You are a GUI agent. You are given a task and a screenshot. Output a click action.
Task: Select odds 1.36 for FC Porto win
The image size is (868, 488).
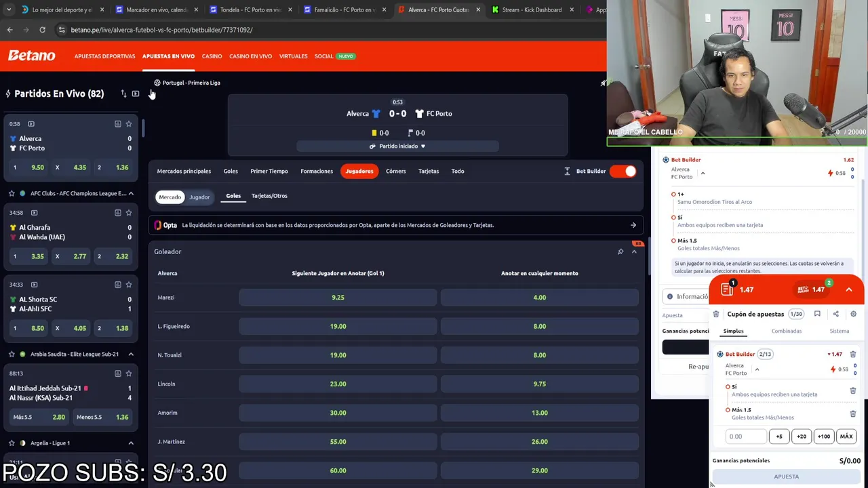click(113, 167)
